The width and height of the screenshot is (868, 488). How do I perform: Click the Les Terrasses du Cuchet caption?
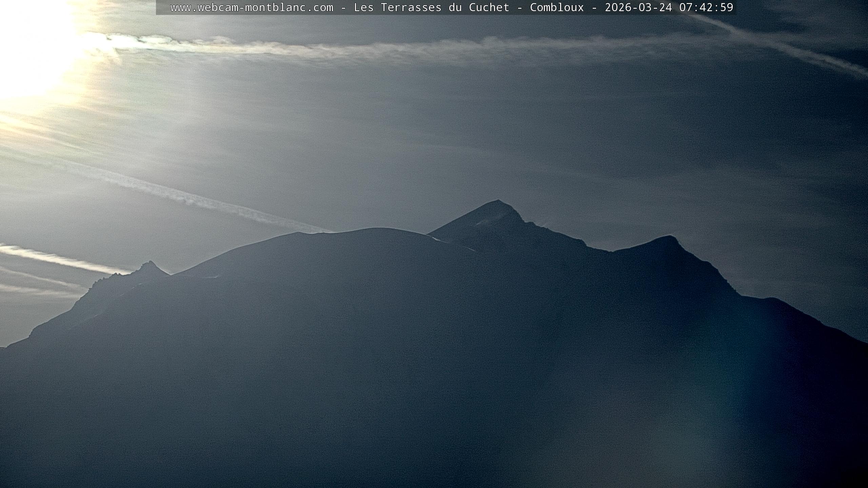(x=431, y=7)
